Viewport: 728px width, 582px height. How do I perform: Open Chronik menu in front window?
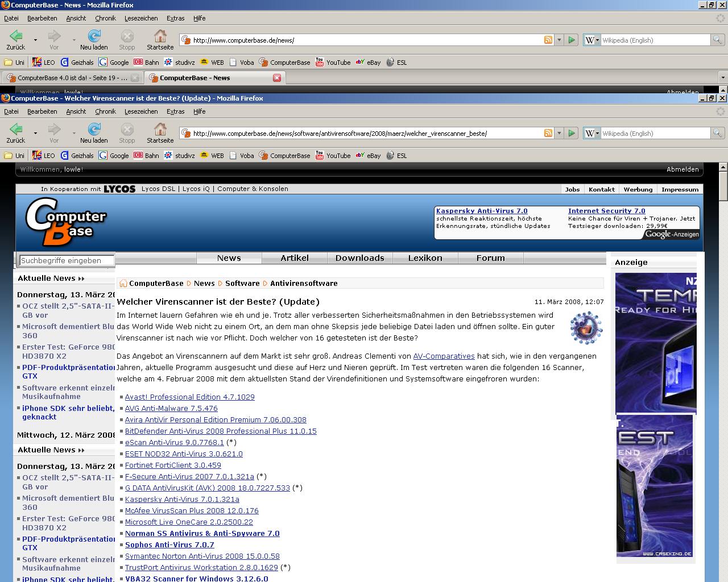tap(105, 111)
